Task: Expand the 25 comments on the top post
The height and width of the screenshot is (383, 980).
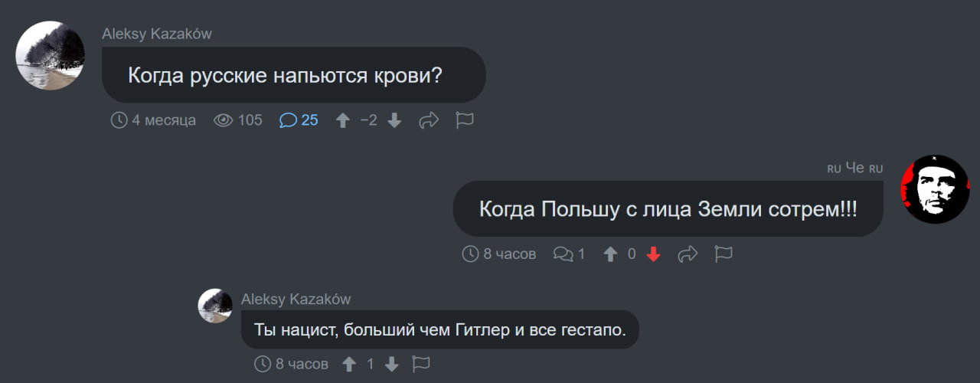Action: [299, 120]
